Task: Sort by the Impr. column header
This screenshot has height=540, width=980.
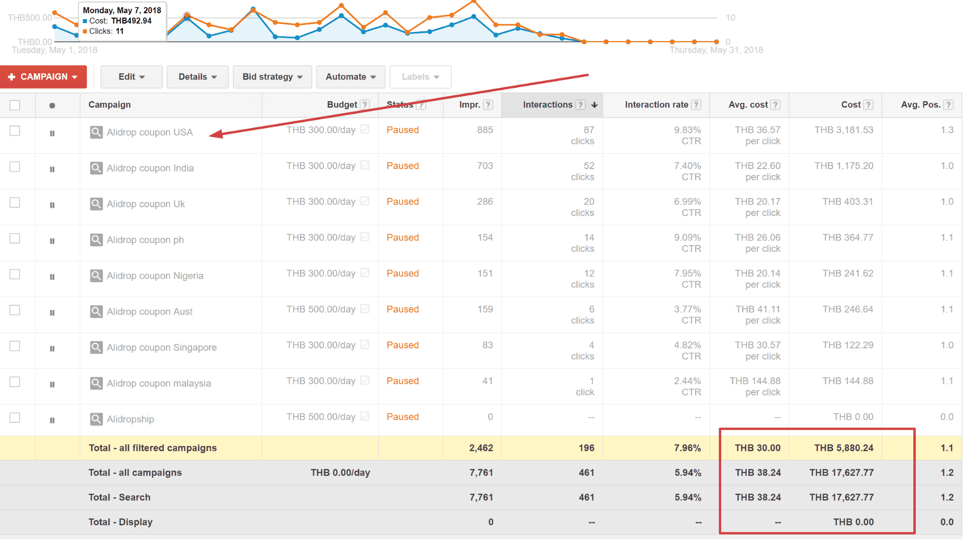Action: pyautogui.click(x=470, y=105)
